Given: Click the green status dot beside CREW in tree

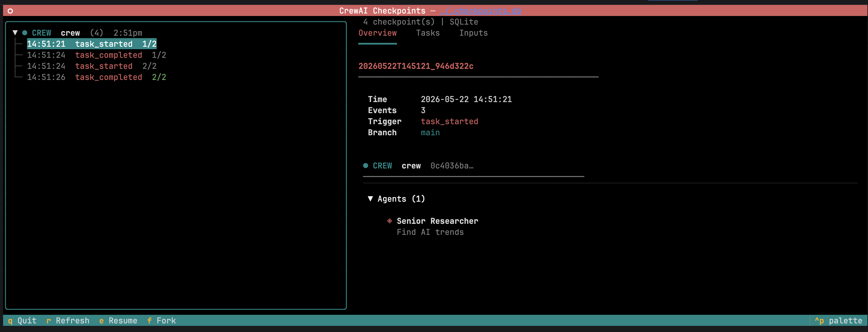Looking at the screenshot, I should pyautogui.click(x=25, y=33).
